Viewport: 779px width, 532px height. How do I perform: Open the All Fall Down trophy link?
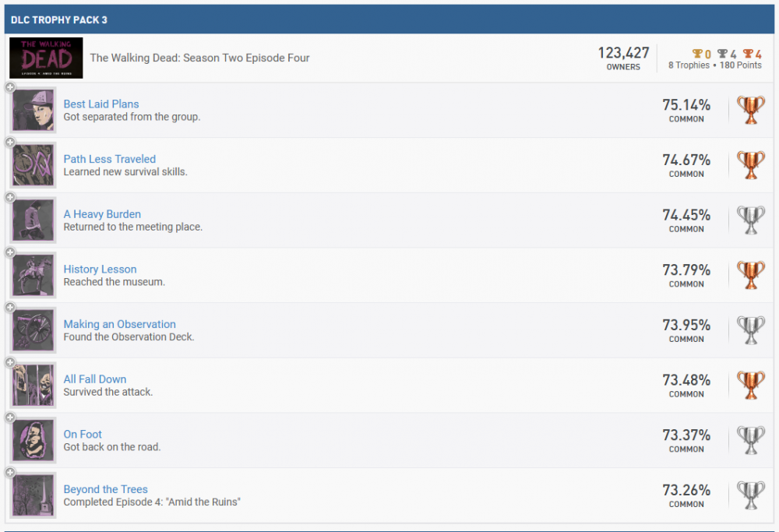click(x=95, y=379)
